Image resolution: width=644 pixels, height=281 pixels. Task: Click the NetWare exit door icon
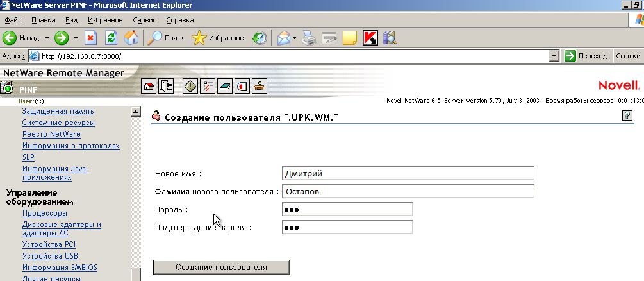point(166,86)
